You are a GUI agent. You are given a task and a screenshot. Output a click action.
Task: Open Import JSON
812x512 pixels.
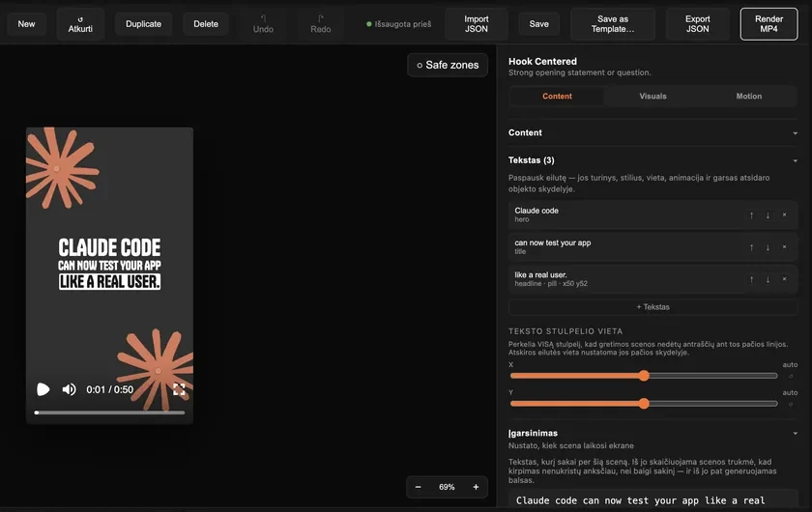click(477, 24)
